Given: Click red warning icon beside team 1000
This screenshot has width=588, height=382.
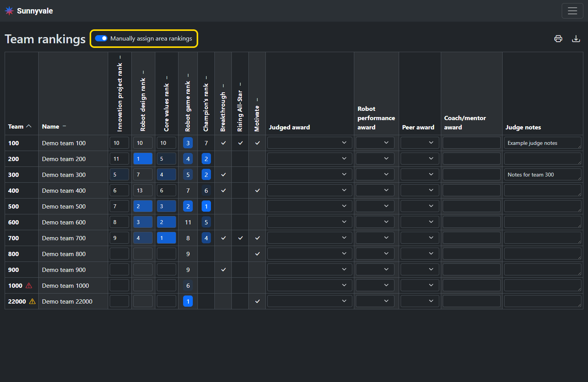Looking at the screenshot, I should [29, 286].
